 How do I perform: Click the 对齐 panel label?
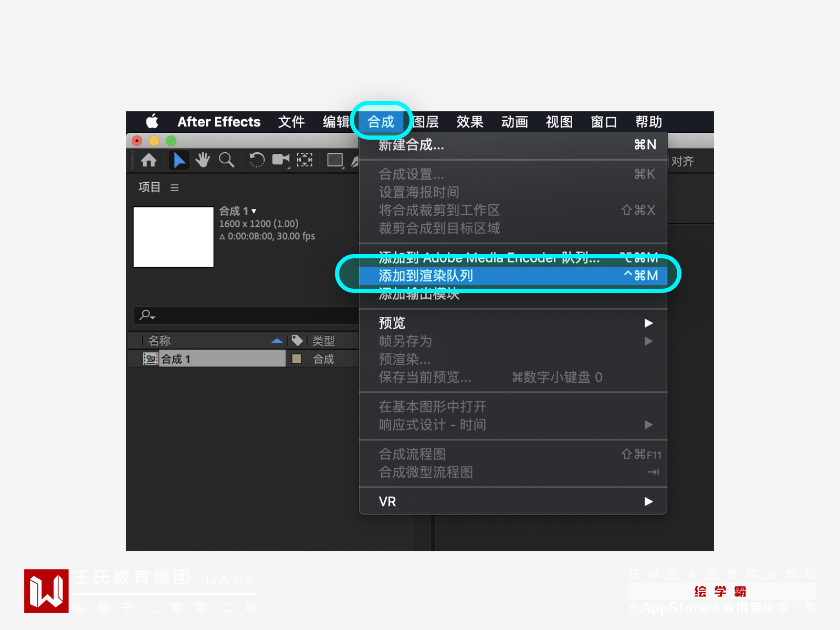click(x=682, y=161)
